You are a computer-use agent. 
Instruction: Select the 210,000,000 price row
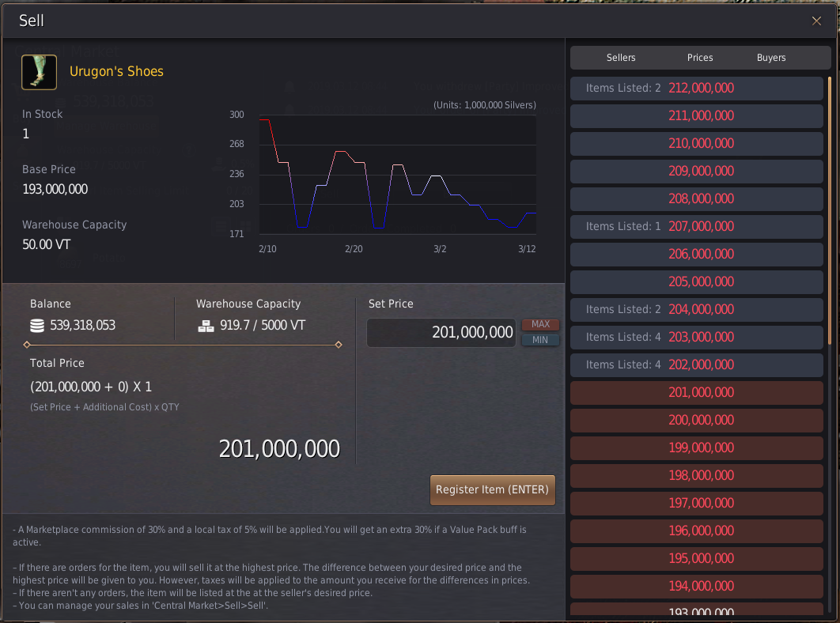click(x=696, y=144)
